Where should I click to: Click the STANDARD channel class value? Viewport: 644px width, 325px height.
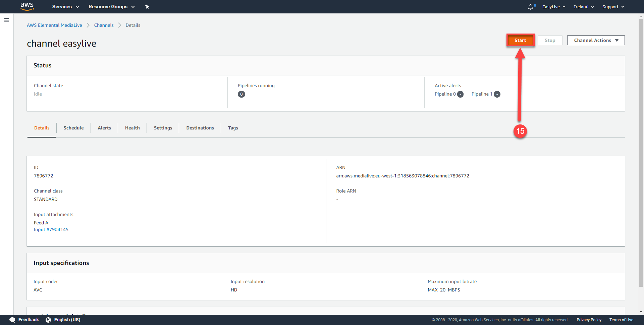point(46,199)
